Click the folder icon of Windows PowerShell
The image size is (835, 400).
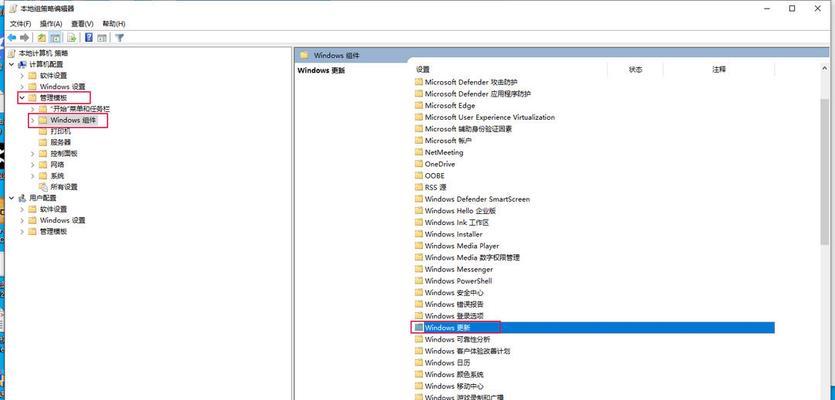point(419,281)
